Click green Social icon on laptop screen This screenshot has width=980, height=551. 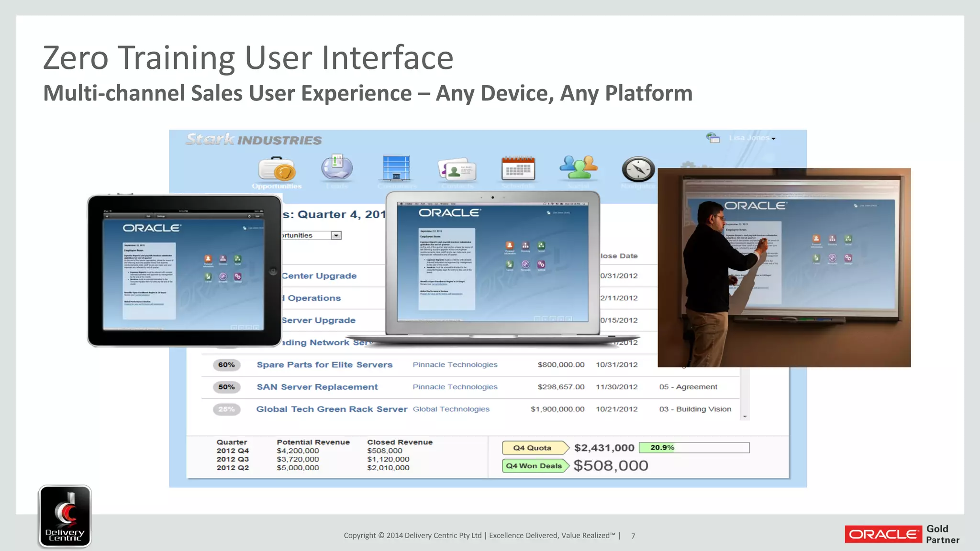point(541,246)
